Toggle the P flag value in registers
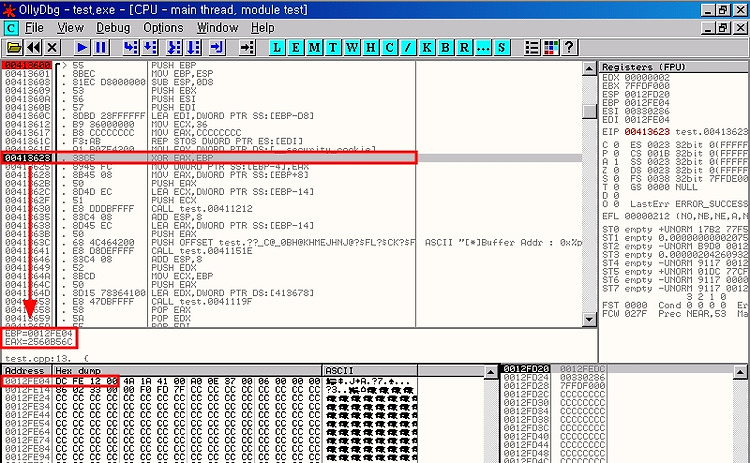 (616, 154)
